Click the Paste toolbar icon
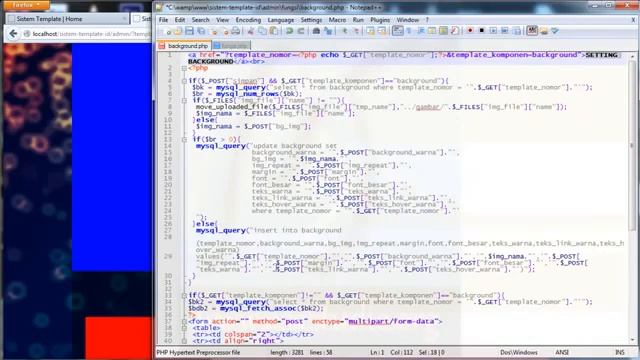640x360 pixels. point(274,31)
